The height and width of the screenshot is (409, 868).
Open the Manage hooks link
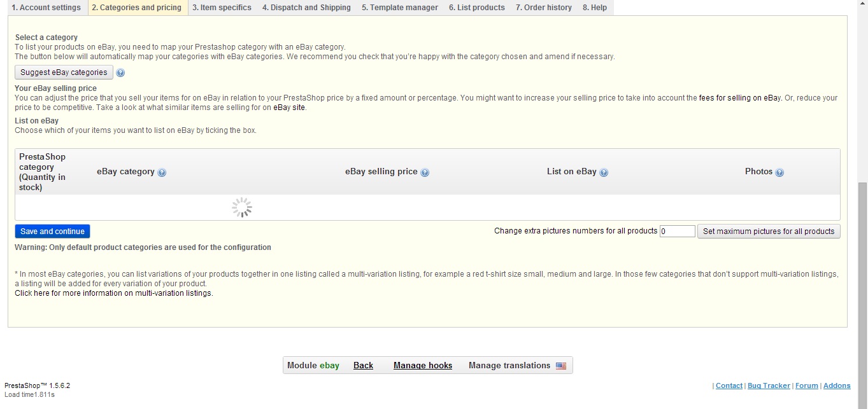(423, 365)
